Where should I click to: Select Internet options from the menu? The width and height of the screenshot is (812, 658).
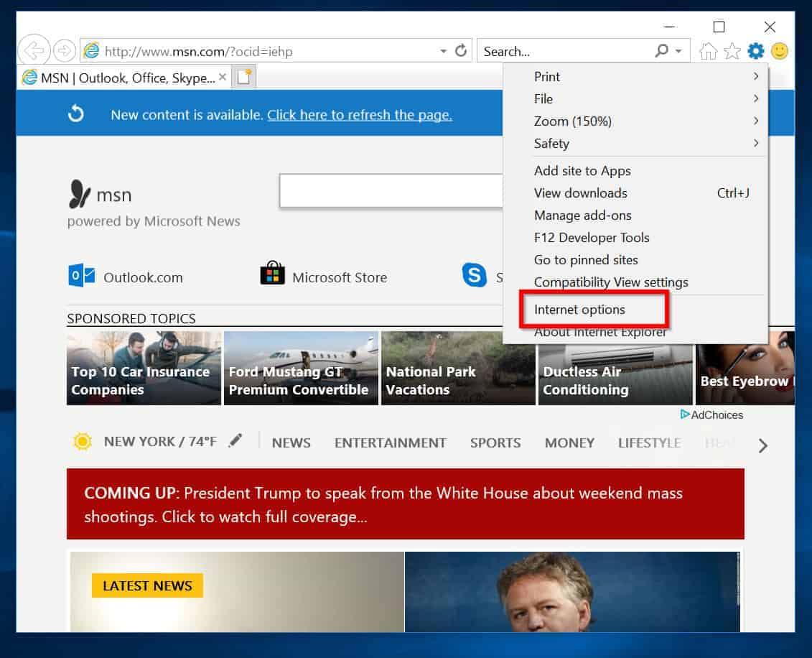click(x=580, y=310)
